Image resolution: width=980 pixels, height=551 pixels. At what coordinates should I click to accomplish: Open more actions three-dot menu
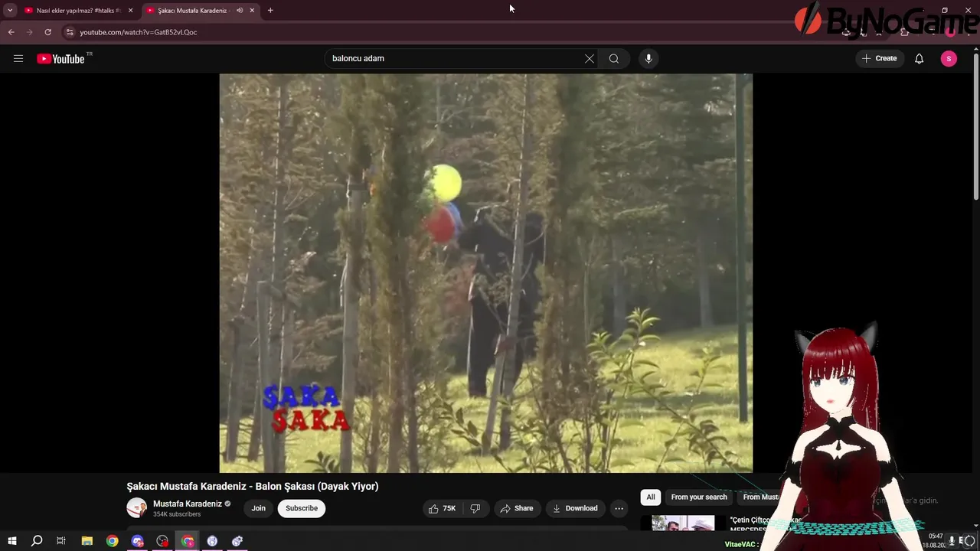pos(619,508)
